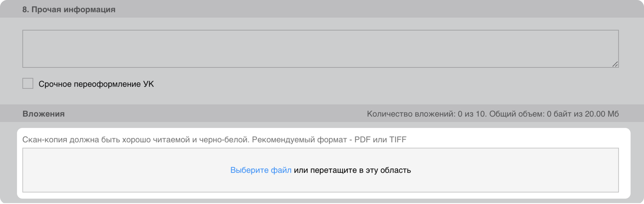
Task: Click the Рекомендуемый формат - PDF или TIFF text
Action: tap(329, 140)
